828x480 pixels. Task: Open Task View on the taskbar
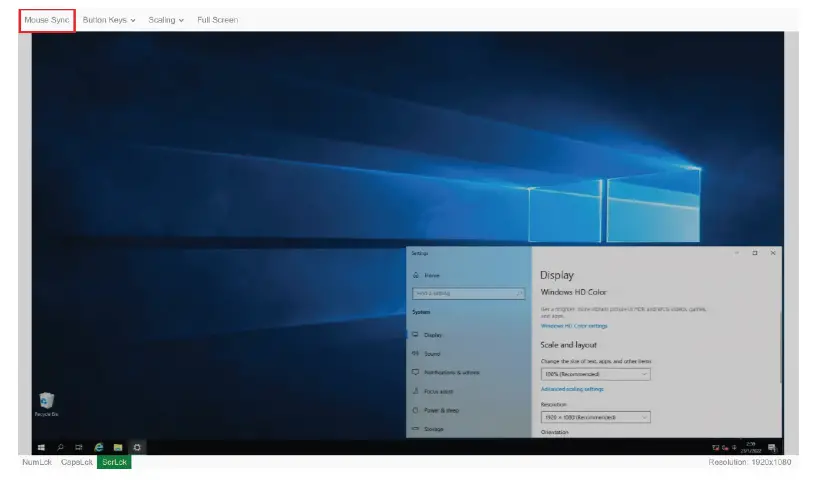pos(79,447)
